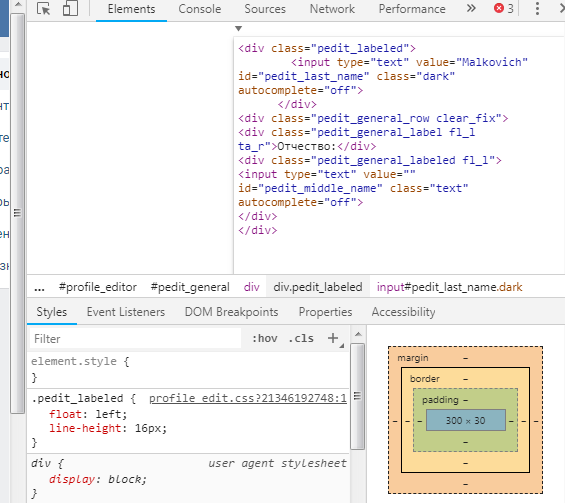The image size is (565, 503).
Task: Switch to the Console tab
Action: pos(200,9)
